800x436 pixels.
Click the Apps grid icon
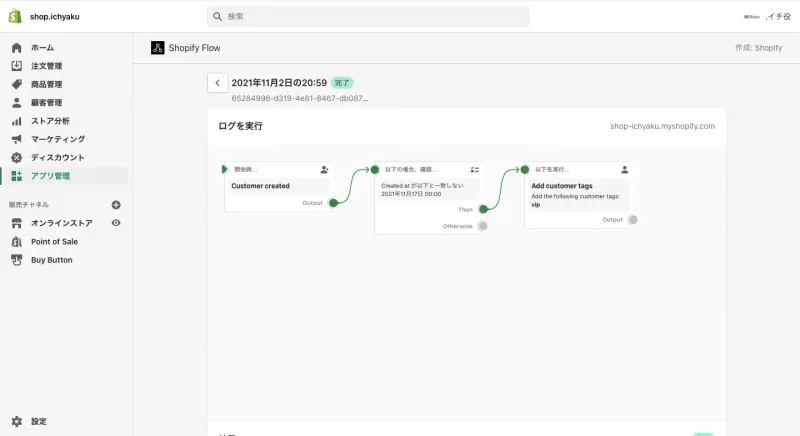(x=16, y=176)
